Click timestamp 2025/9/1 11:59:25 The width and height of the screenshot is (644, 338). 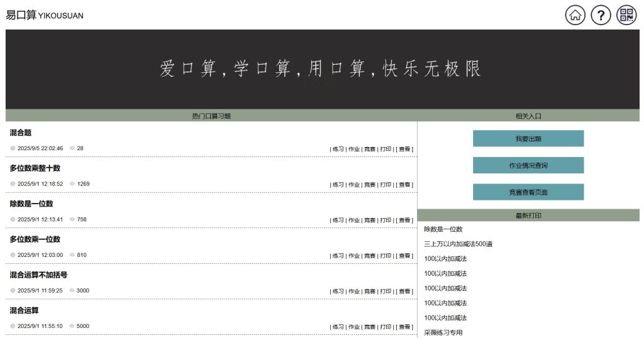[40, 290]
